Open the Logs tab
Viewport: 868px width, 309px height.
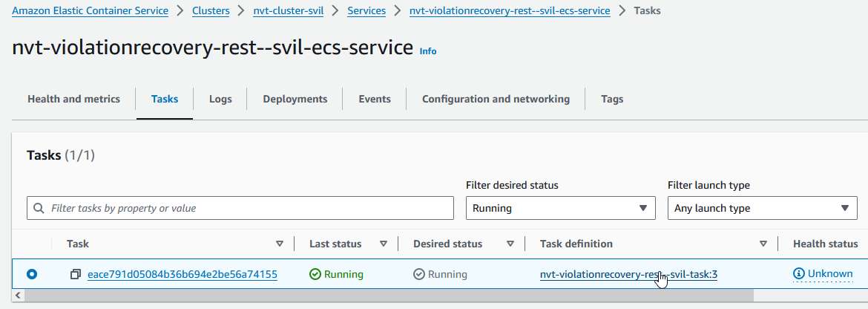click(220, 99)
